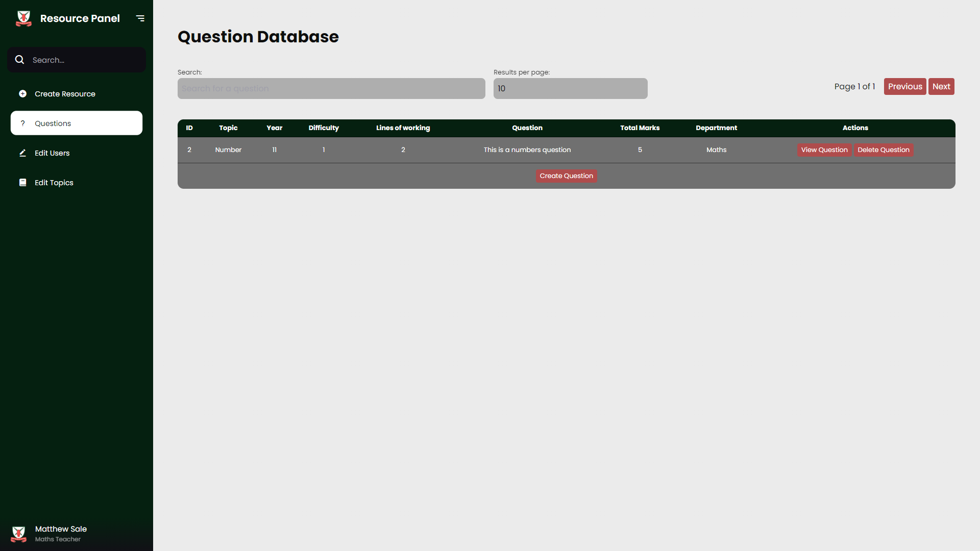980x551 pixels.
Task: Click the question mark Questions icon
Action: pyautogui.click(x=22, y=123)
